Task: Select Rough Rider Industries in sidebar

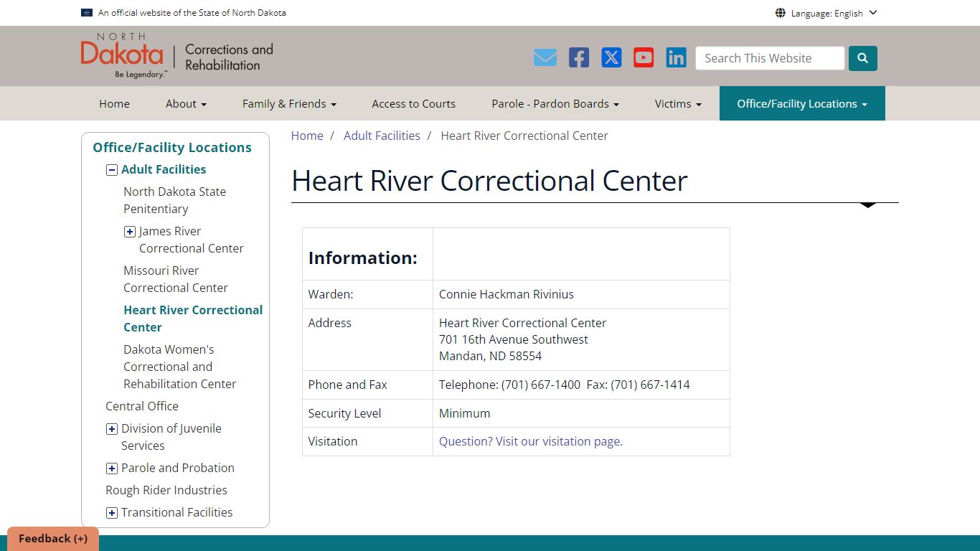Action: tap(166, 490)
